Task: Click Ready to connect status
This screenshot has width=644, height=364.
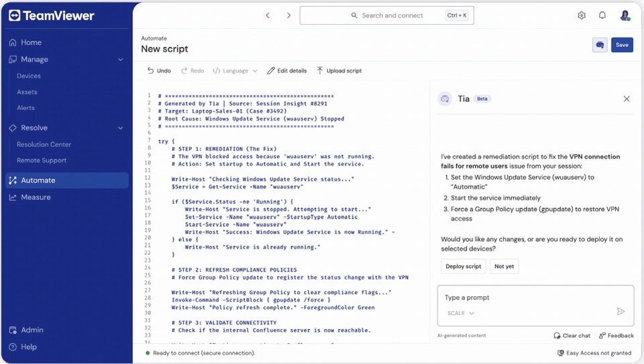Action: [x=200, y=353]
